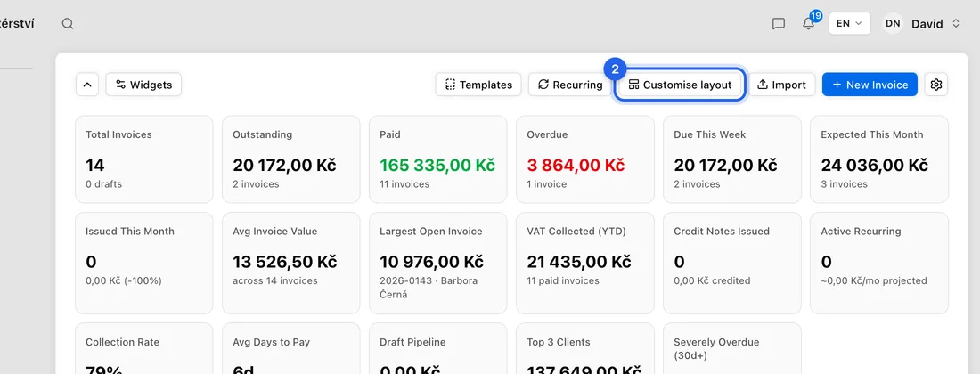Click '0 drafts' text under Total Invoices
Screen dimensions: 980x374
click(103, 184)
